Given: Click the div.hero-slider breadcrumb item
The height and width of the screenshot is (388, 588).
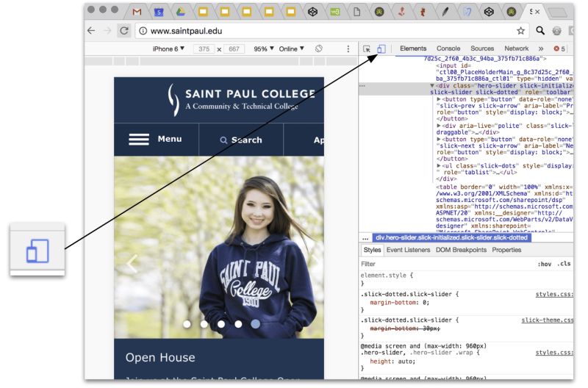Looking at the screenshot, I should pos(451,237).
